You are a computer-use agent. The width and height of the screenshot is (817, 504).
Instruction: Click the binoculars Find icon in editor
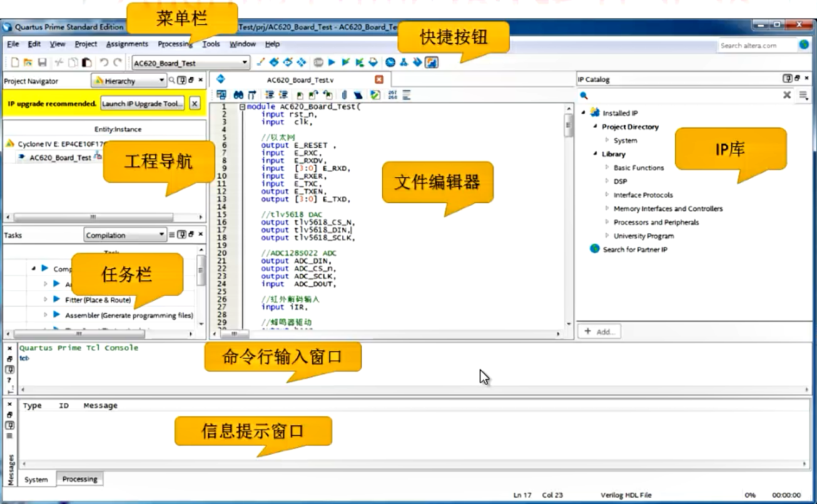[238, 95]
